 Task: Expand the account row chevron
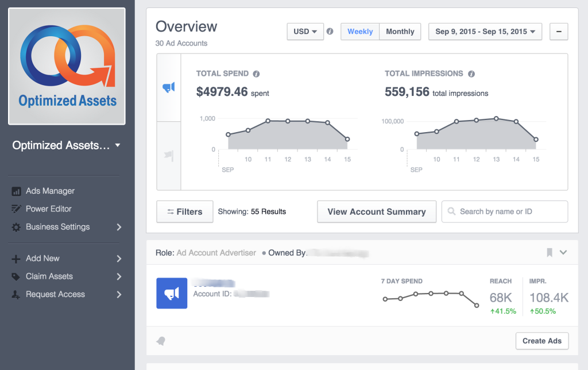coord(563,253)
